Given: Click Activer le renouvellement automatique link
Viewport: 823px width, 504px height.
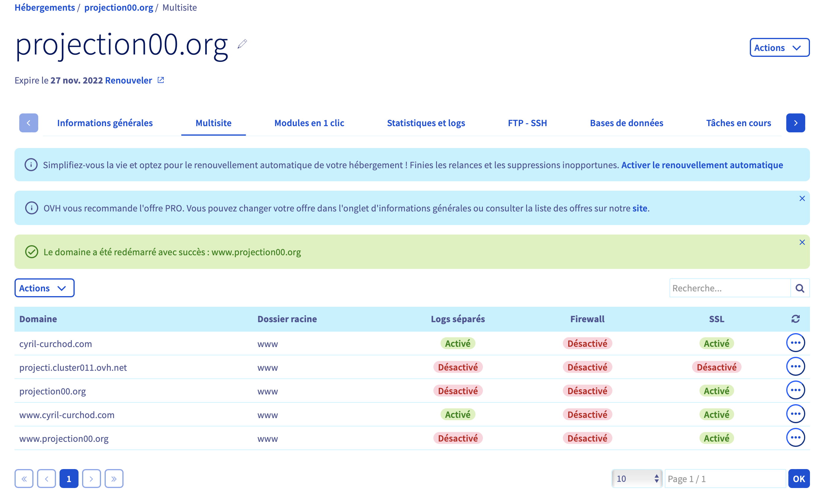Looking at the screenshot, I should pyautogui.click(x=702, y=165).
